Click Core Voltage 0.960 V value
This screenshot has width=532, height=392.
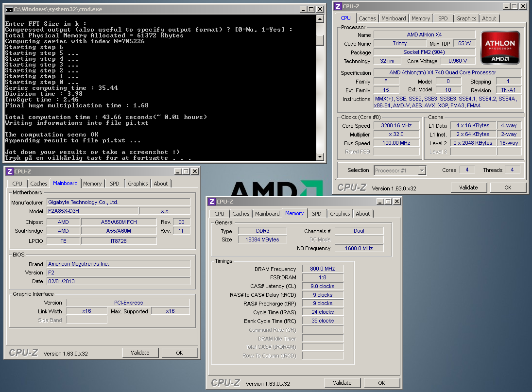tap(458, 61)
